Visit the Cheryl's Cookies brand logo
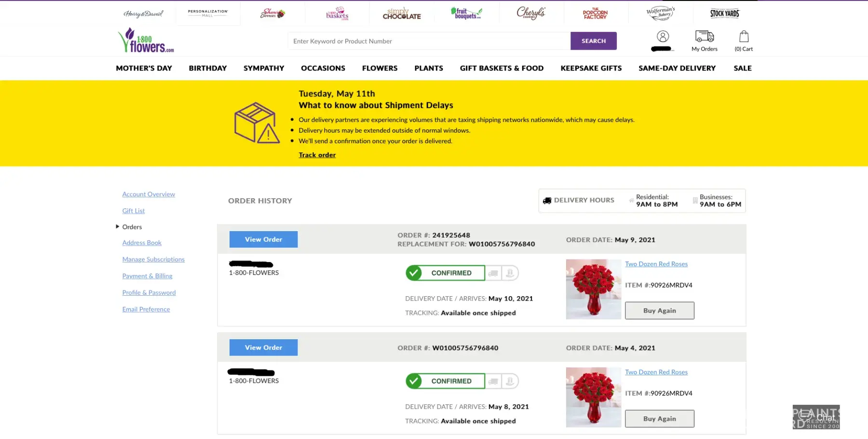Viewport: 868px width, 439px height. [x=531, y=13]
